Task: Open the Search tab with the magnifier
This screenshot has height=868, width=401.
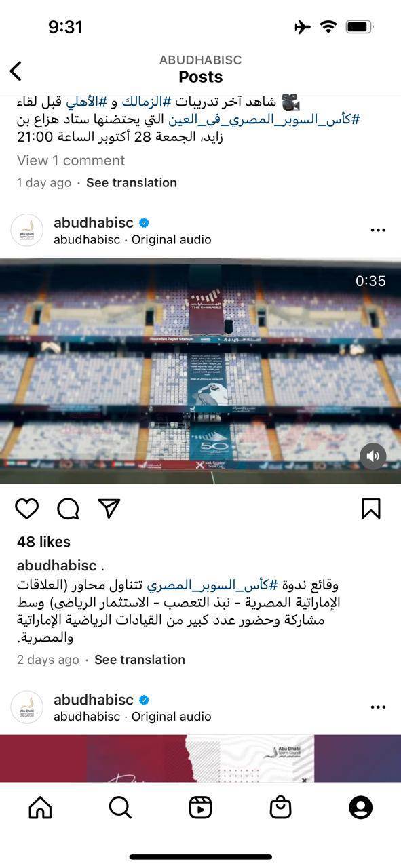Action: 120,808
